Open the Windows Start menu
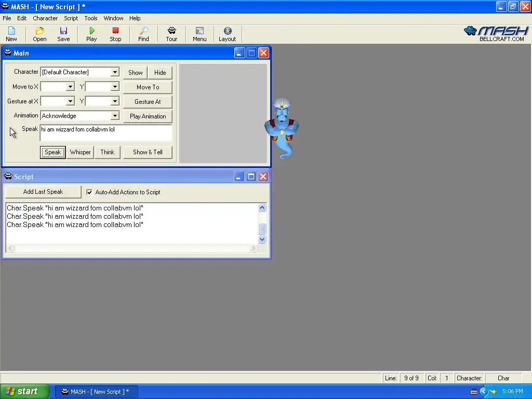532x399 pixels. [x=25, y=392]
